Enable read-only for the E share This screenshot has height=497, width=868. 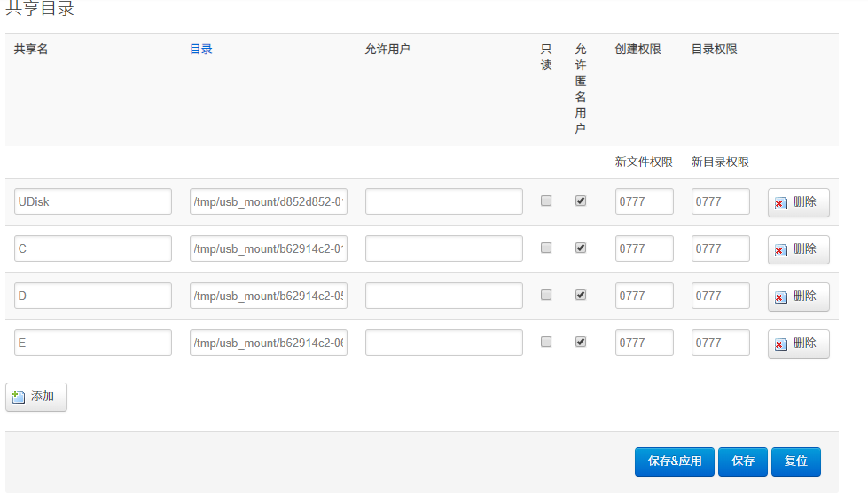tap(546, 342)
